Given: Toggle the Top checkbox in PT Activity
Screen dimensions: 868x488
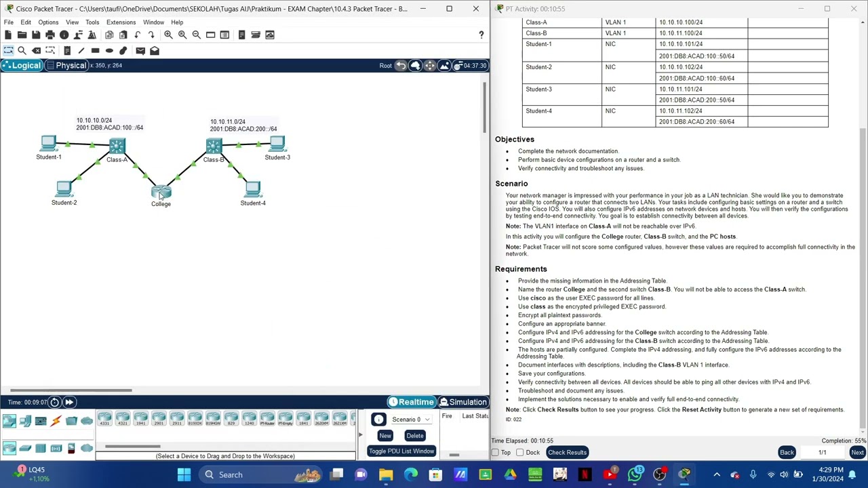Looking at the screenshot, I should [496, 453].
